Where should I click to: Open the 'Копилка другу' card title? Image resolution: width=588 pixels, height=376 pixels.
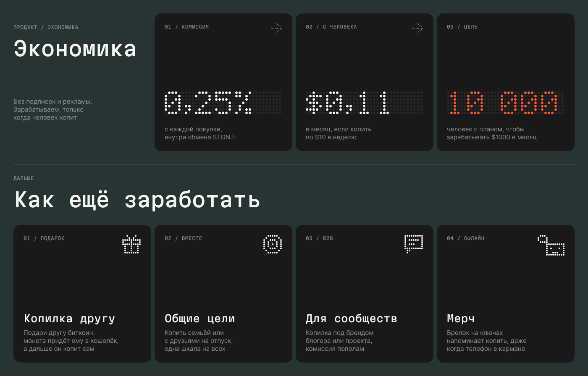[x=70, y=319]
